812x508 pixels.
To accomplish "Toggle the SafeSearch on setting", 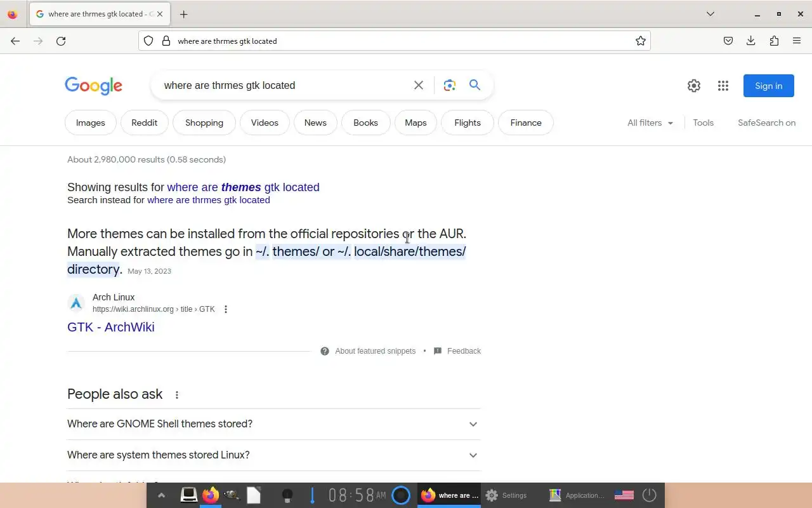I will coord(766,123).
